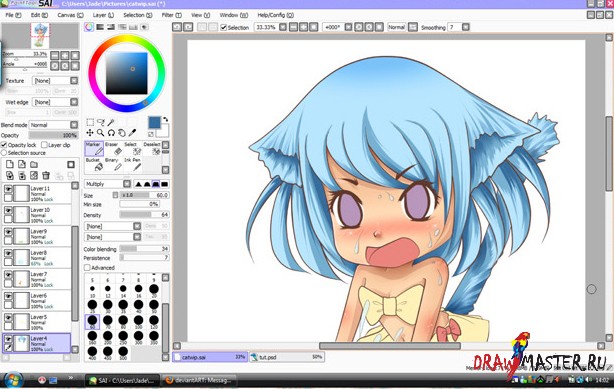Image resolution: width=614 pixels, height=389 pixels.
Task: Click the navigator canvas thumbnail
Action: point(40,36)
